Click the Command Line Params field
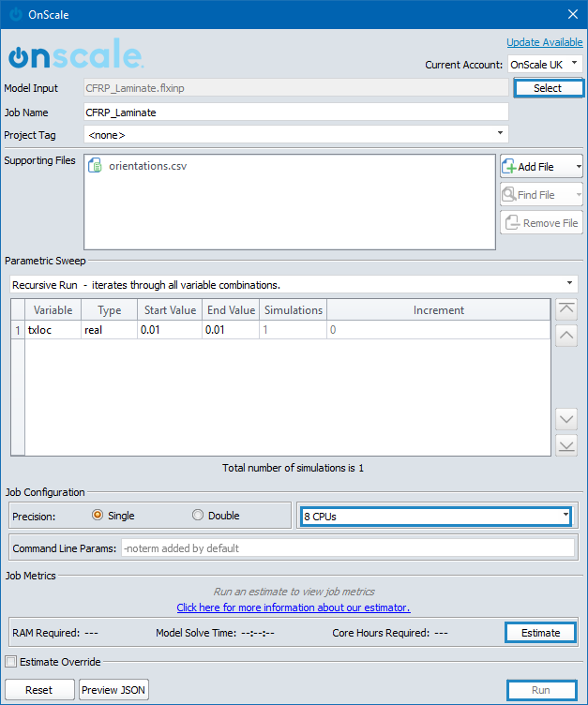This screenshot has width=588, height=705. [348, 548]
